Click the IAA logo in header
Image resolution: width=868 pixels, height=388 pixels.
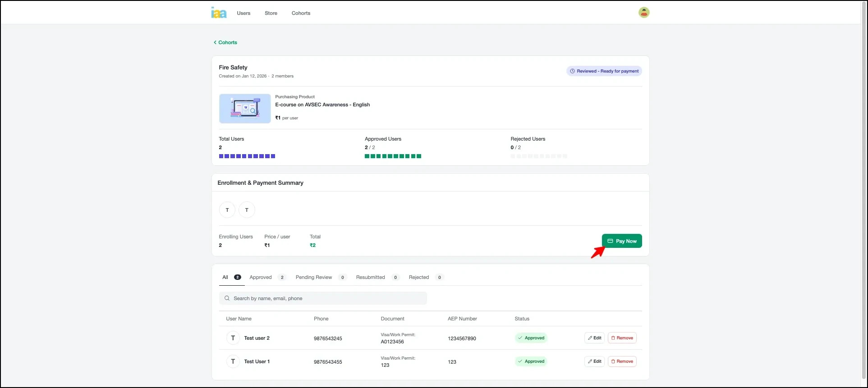[219, 13]
